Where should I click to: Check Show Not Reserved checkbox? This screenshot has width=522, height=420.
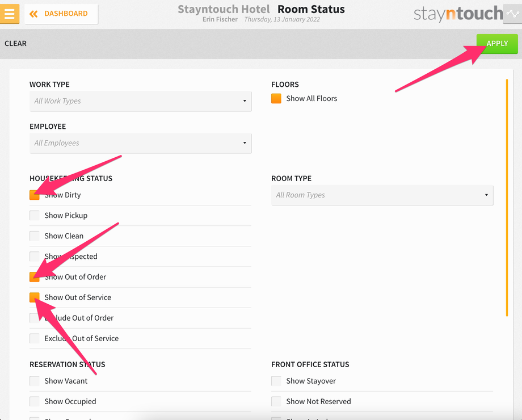tap(276, 401)
